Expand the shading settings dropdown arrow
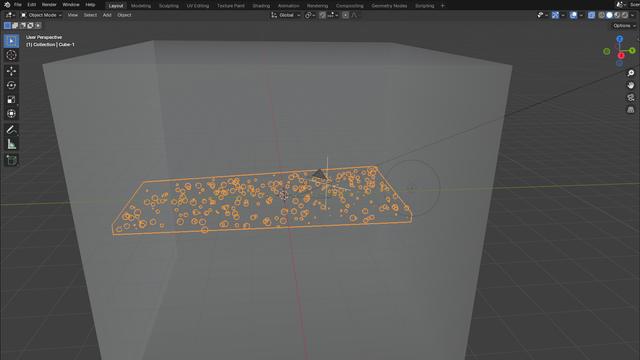 [x=633, y=15]
